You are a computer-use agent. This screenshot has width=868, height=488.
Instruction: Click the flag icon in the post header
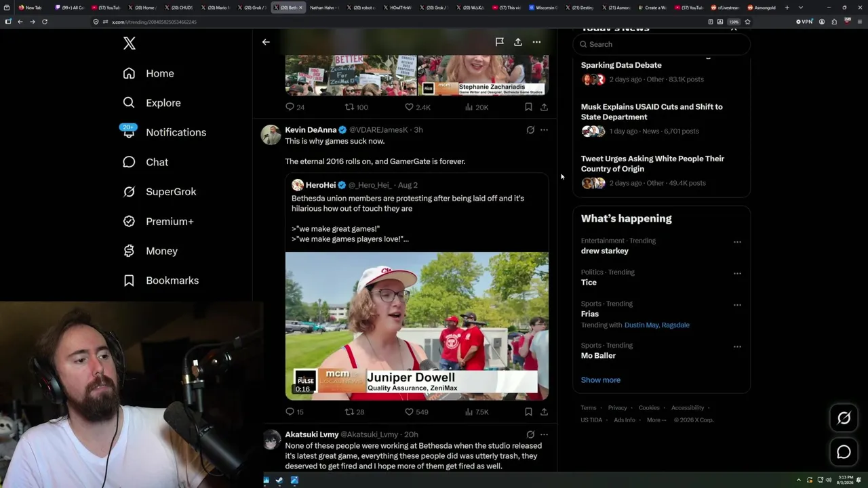coord(499,42)
